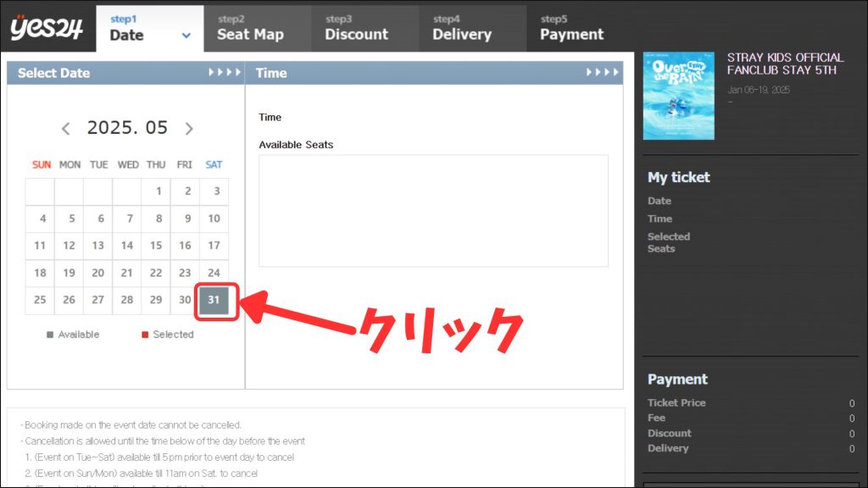The width and height of the screenshot is (868, 488).
Task: Click the red Selected legend swatch
Action: (x=146, y=335)
